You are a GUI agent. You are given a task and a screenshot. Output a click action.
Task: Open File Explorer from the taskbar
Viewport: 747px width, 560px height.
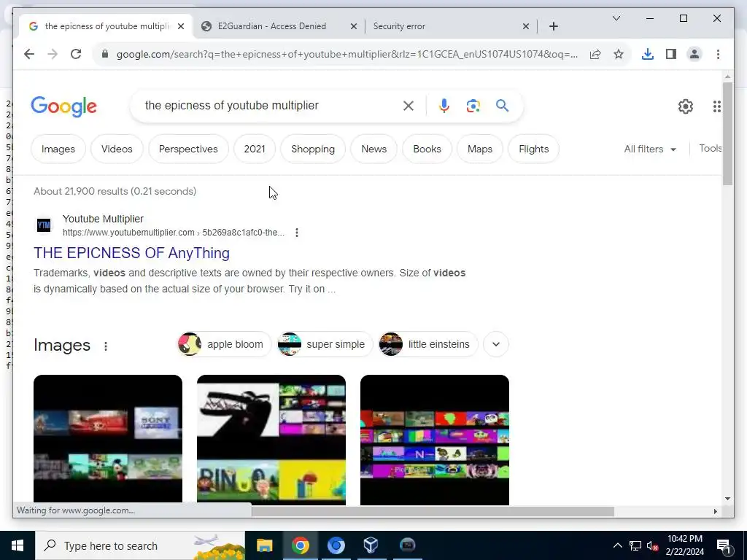click(x=264, y=545)
